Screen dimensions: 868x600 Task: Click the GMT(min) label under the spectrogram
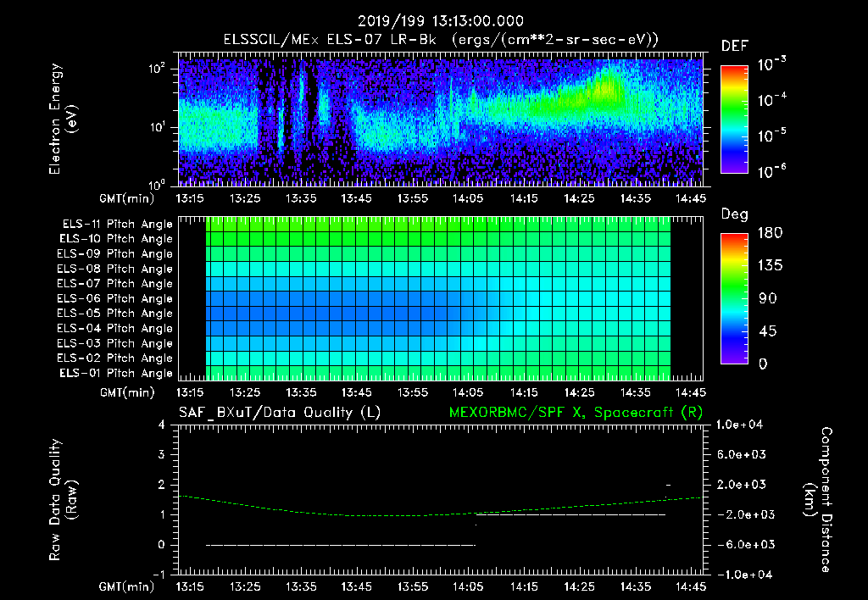pos(127,198)
